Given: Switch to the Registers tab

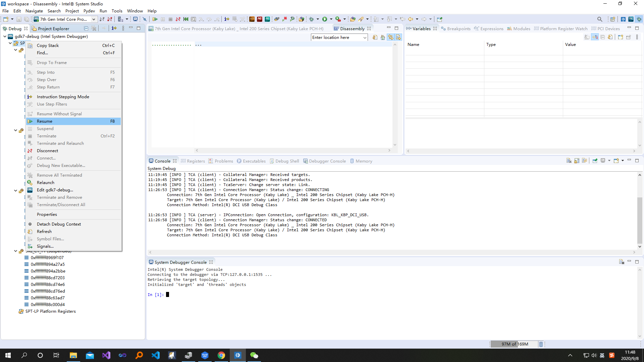Looking at the screenshot, I should 196,161.
